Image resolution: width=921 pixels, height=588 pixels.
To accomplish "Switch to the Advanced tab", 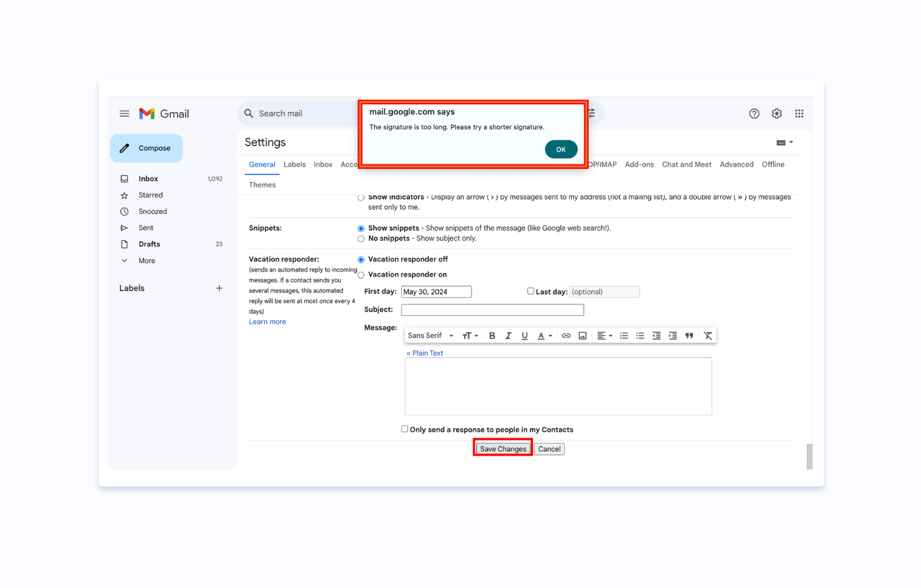I will [x=736, y=165].
